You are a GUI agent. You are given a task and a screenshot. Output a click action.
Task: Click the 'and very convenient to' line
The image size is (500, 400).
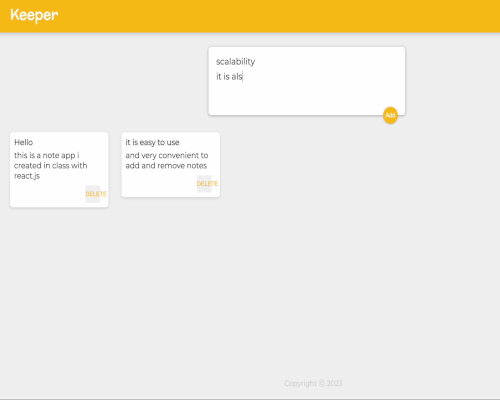coord(167,155)
